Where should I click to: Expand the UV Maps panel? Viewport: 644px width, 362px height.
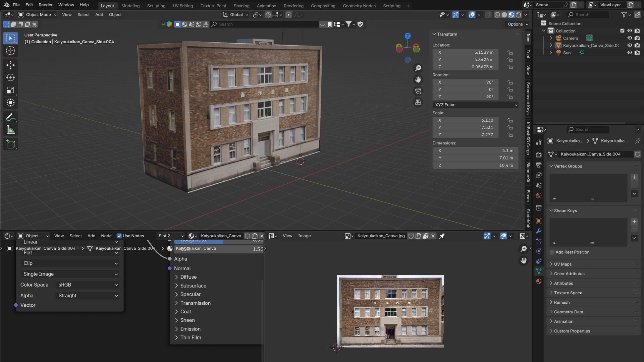562,264
